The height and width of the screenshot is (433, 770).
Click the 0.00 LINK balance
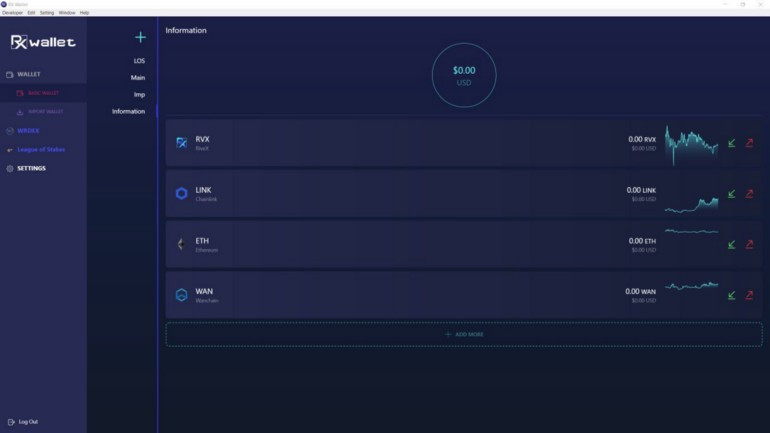641,190
